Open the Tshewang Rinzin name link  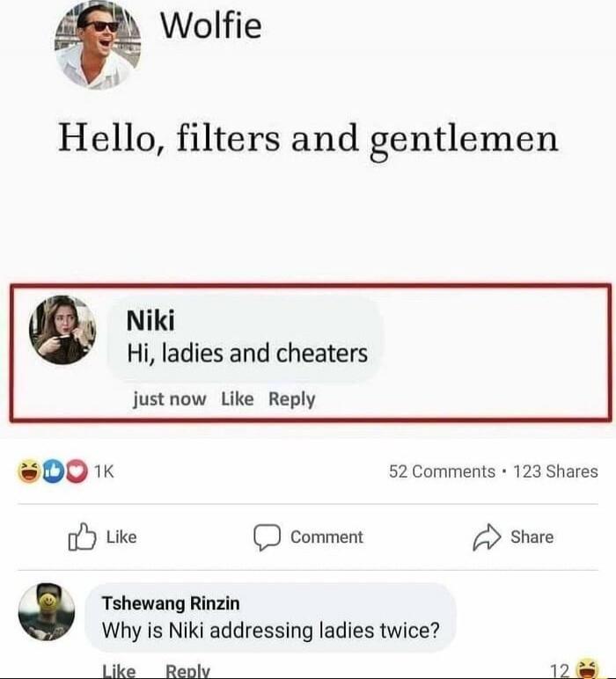[x=171, y=603]
